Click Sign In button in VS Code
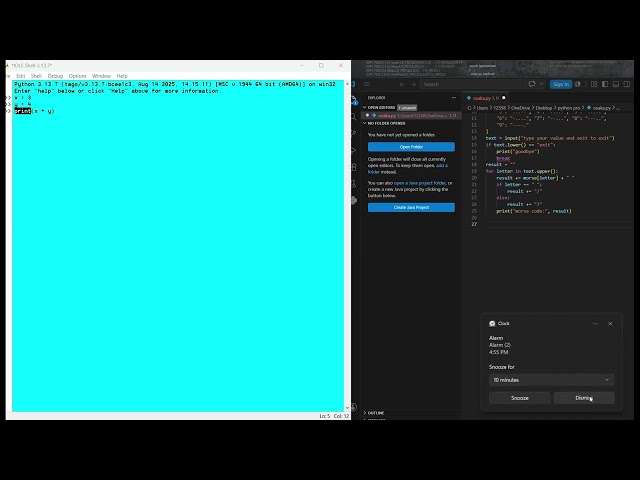 point(561,84)
